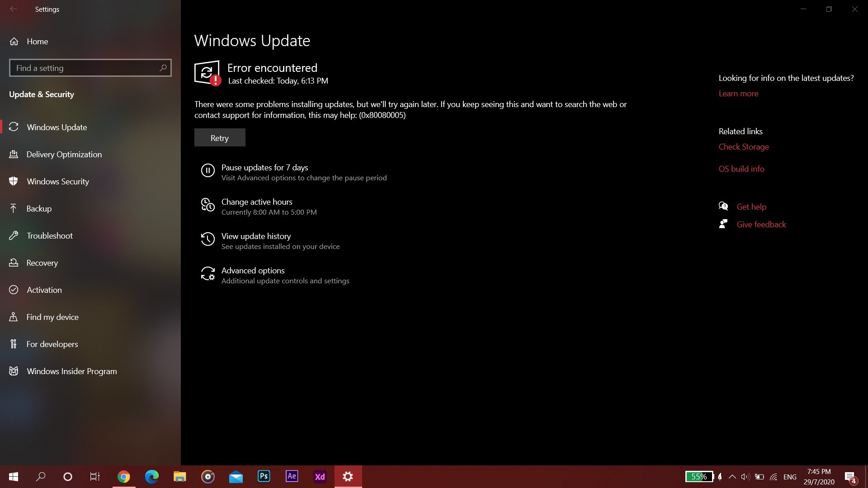The width and height of the screenshot is (868, 488).
Task: Open File Explorer from taskbar
Action: (x=179, y=477)
